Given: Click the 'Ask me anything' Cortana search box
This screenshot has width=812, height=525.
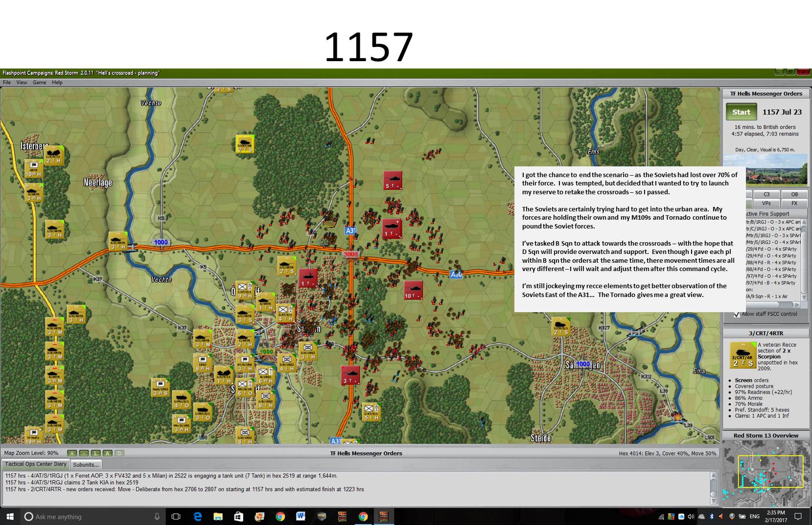Looking at the screenshot, I should click(x=92, y=516).
